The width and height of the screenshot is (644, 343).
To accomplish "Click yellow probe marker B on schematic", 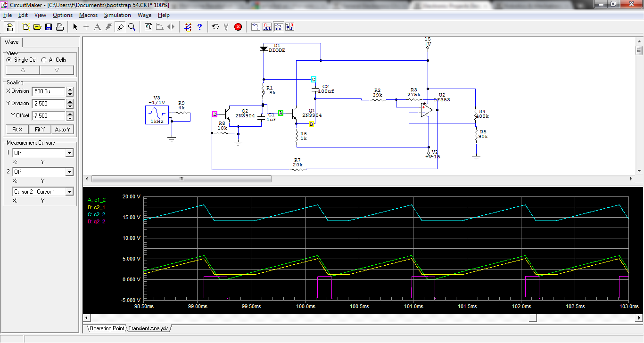I will [311, 124].
